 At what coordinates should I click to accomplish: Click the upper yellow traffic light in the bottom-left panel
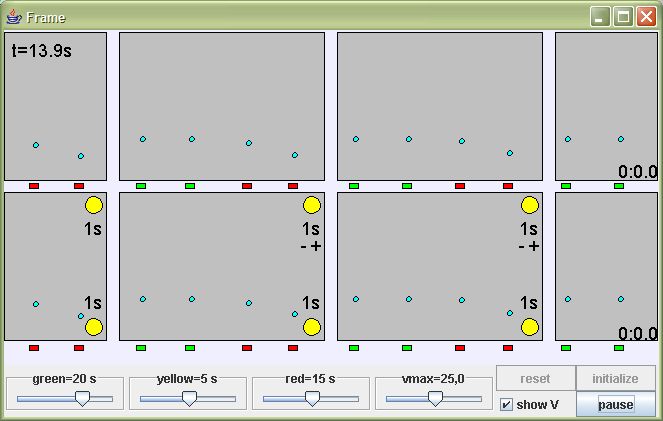coord(94,205)
